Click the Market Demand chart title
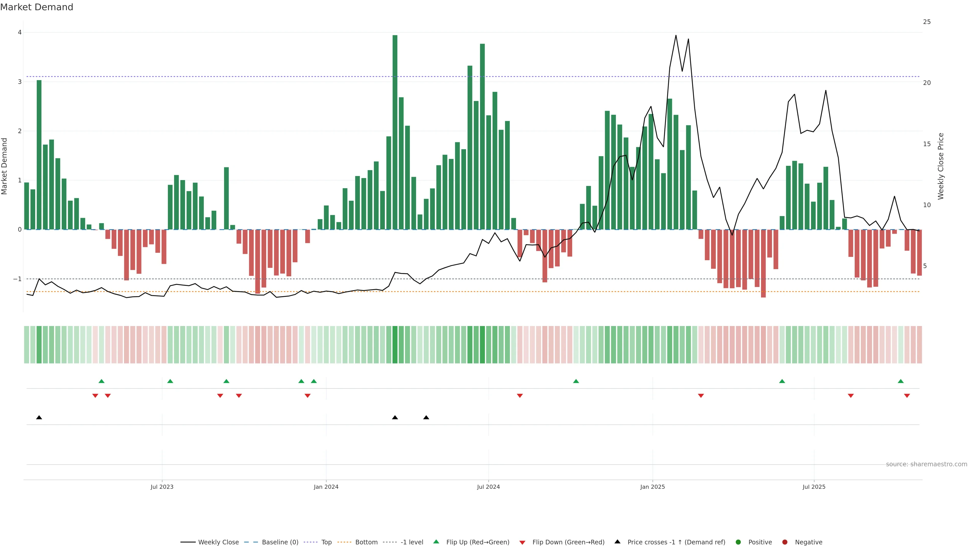This screenshot has width=980, height=551. point(36,7)
